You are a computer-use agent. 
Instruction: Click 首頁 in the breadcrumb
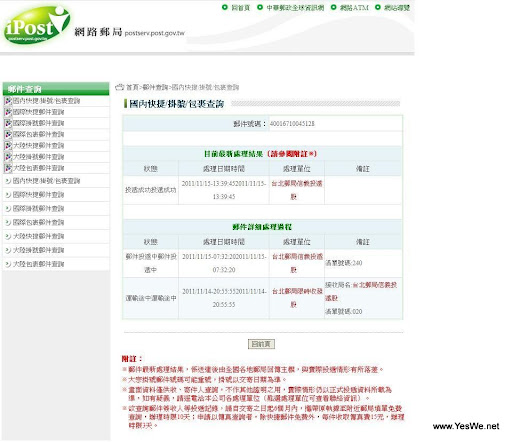tap(132, 87)
